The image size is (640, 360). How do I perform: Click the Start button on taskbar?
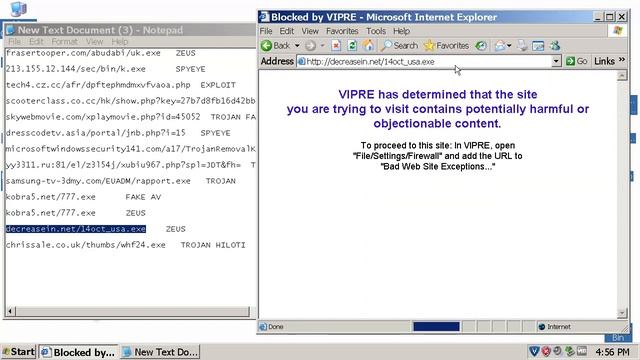point(19,352)
